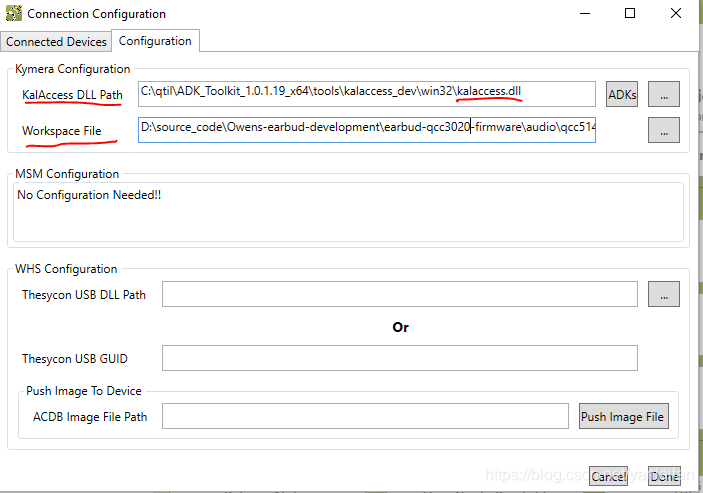This screenshot has height=493, width=703.
Task: Confirm settings with Done button
Action: coord(664,476)
